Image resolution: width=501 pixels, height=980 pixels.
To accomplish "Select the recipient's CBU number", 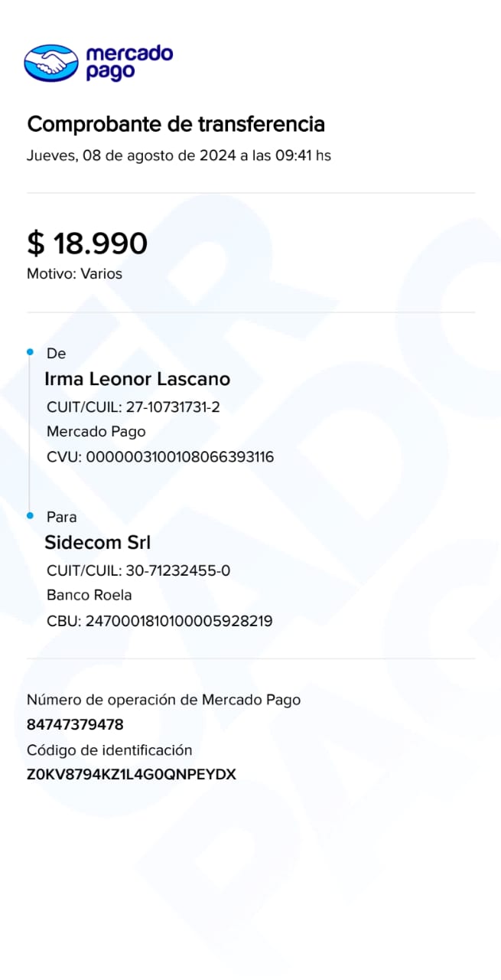I will [x=159, y=621].
